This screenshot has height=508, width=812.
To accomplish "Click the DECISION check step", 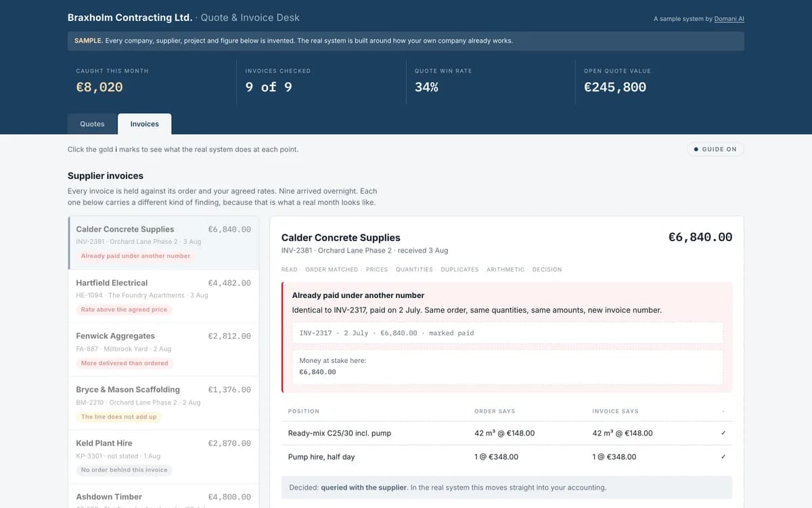I will [547, 270].
